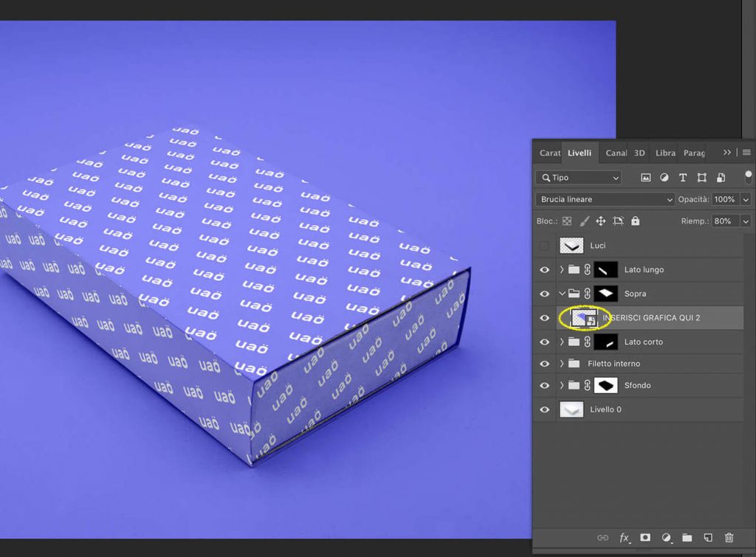
Task: Show the hidden Luci layer
Action: pos(545,246)
